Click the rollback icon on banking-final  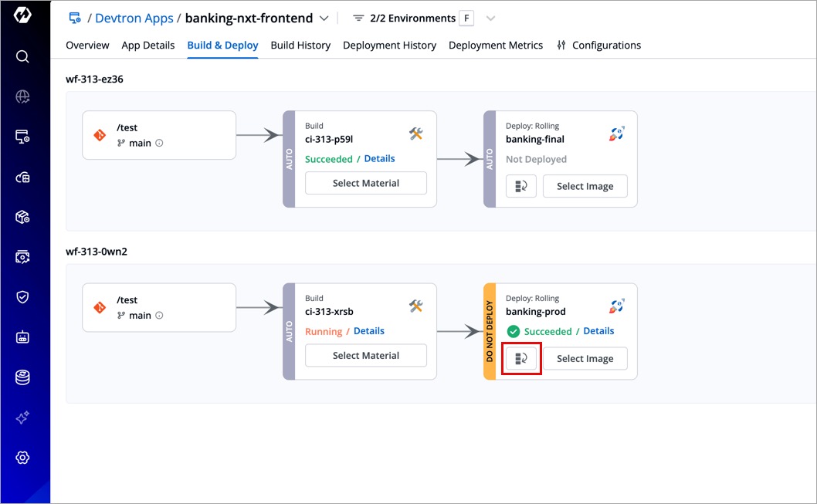pos(521,186)
